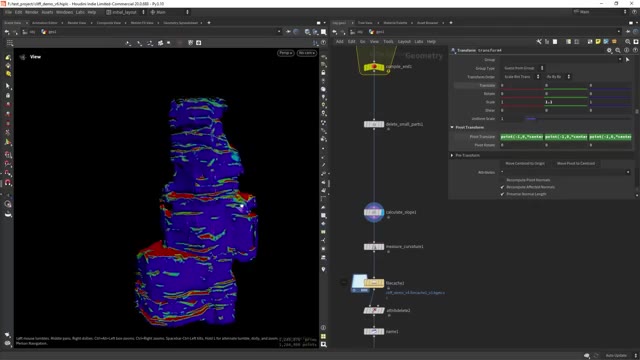Click the Scale Z value field
The image size is (640, 360).
point(610,102)
